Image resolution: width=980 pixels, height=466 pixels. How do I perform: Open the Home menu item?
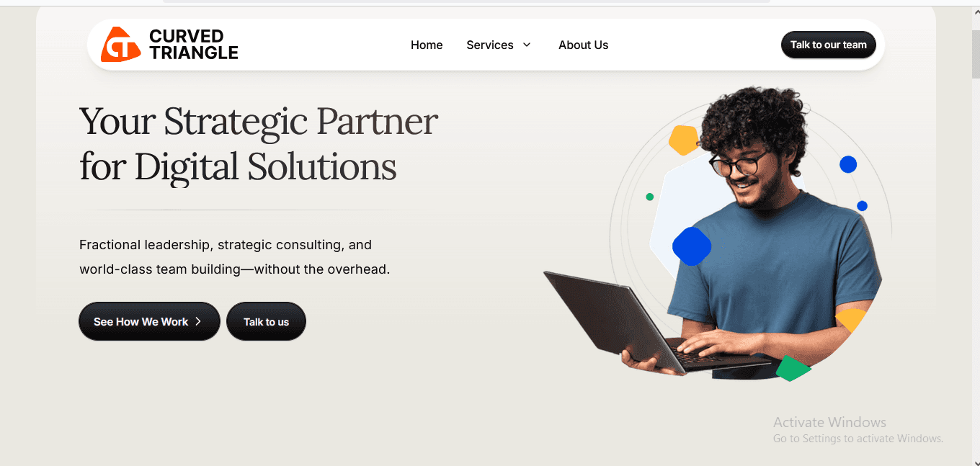coord(427,45)
